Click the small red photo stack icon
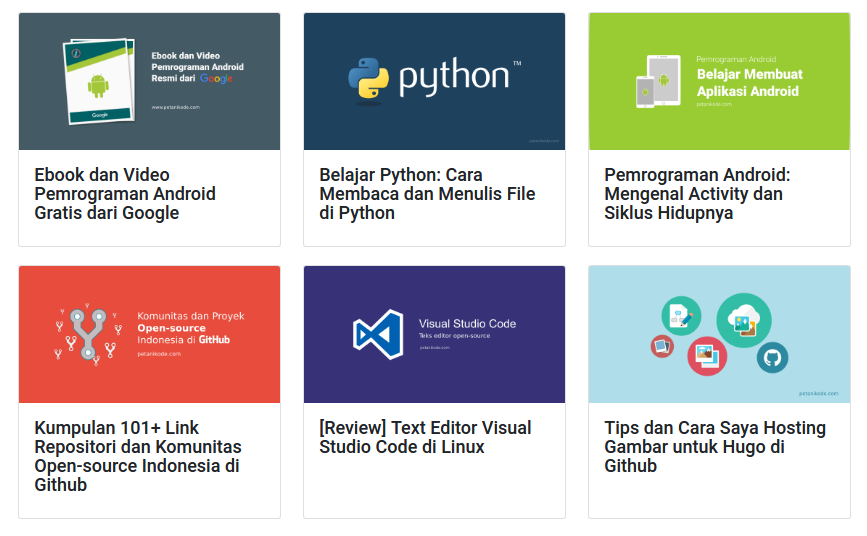The width and height of the screenshot is (867, 536). pyautogui.click(x=662, y=347)
